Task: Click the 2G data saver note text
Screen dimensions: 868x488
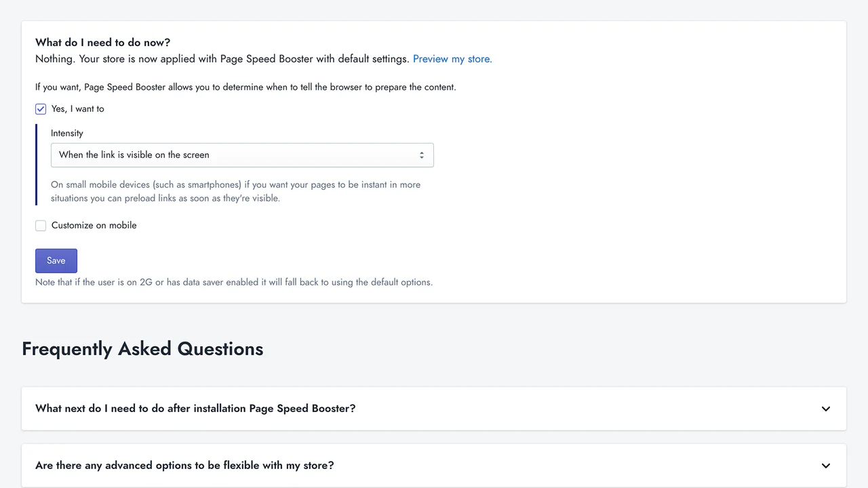Action: click(233, 282)
